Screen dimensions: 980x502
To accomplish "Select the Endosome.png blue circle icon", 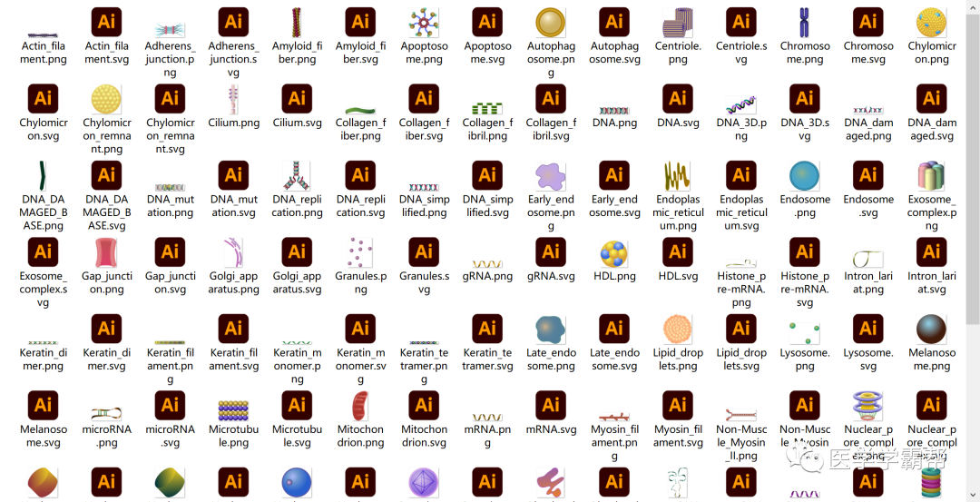I will [805, 176].
